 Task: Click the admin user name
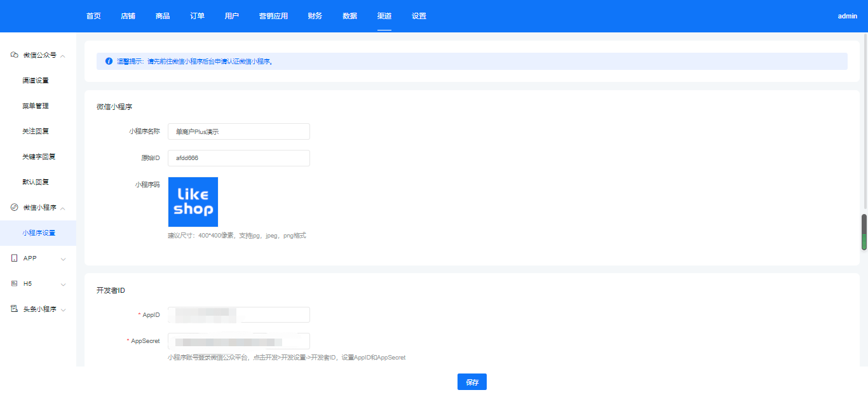pos(847,17)
